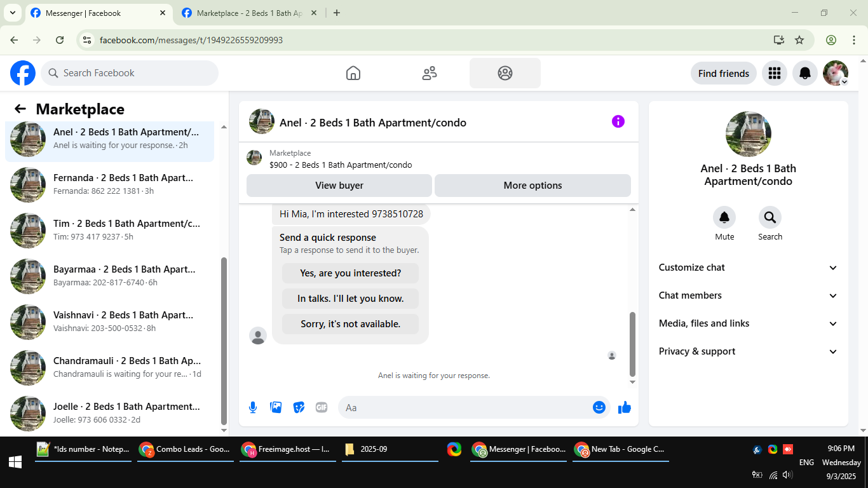Open Chrome profile icon in toolbar

[x=831, y=40]
